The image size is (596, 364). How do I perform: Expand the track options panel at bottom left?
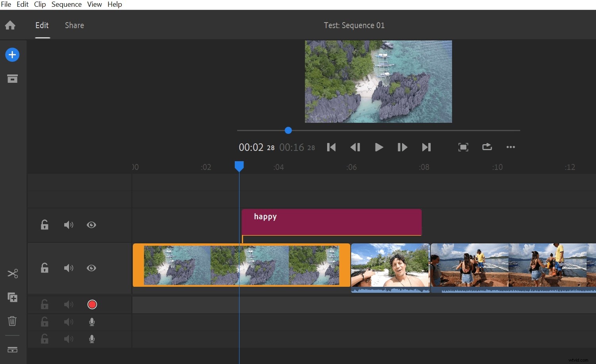[x=12, y=350]
